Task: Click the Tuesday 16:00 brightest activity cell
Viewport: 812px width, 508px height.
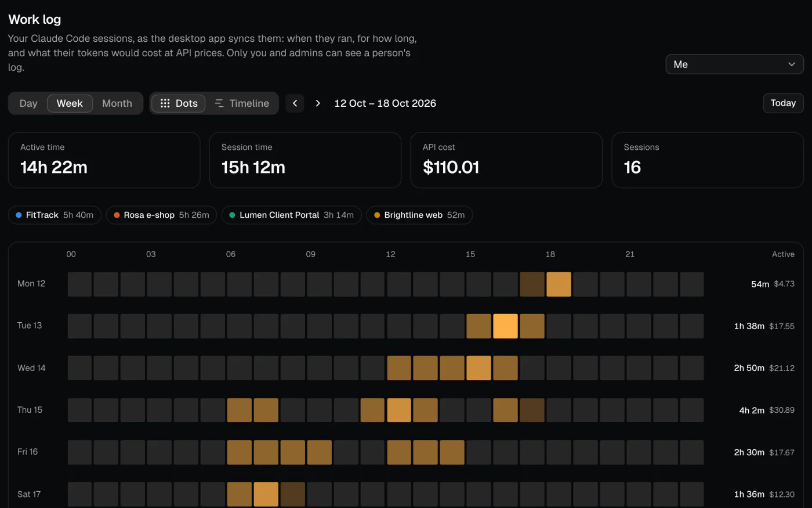Action: 505,326
